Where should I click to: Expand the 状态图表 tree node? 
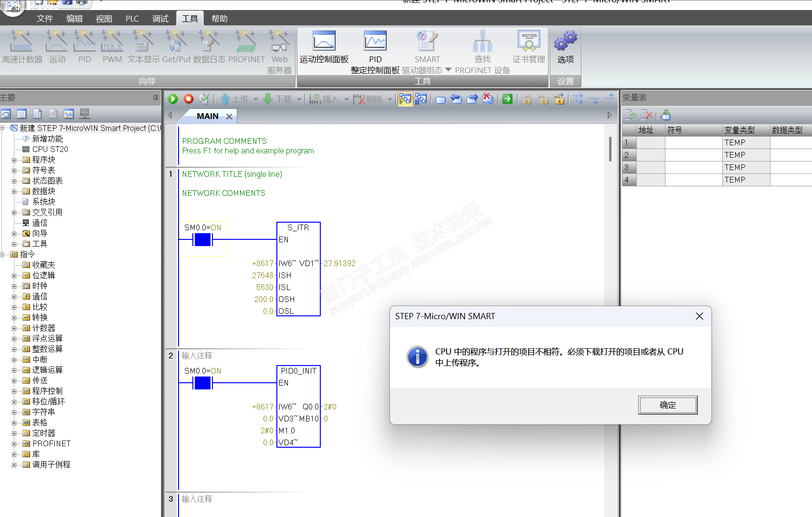point(14,181)
